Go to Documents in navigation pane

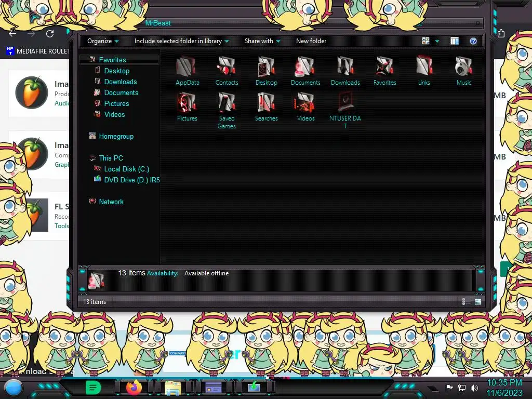[121, 92]
